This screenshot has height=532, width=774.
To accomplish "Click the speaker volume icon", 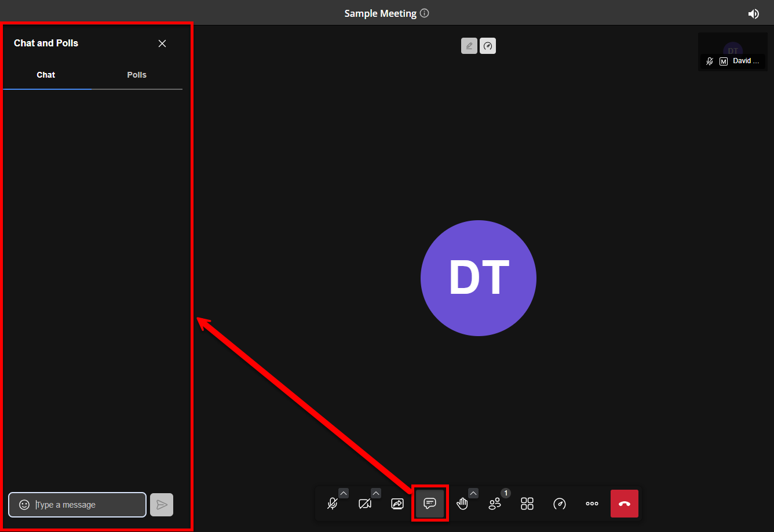I will click(754, 14).
